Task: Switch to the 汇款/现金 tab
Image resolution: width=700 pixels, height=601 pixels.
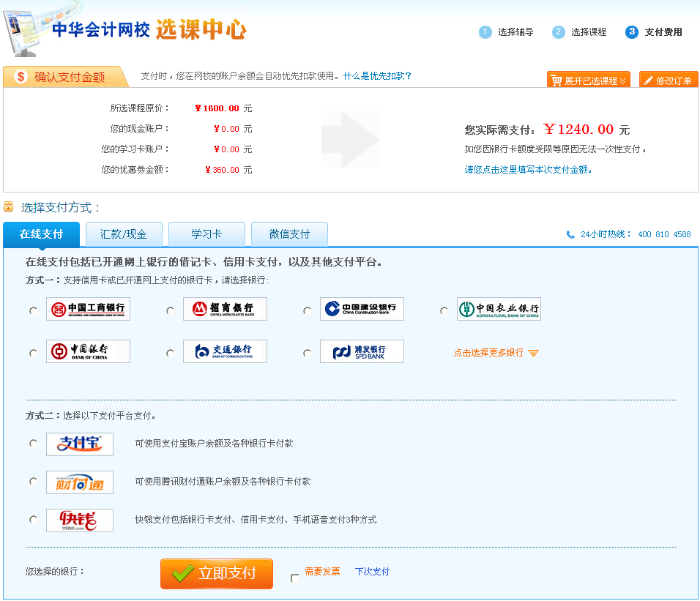Action: tap(124, 234)
